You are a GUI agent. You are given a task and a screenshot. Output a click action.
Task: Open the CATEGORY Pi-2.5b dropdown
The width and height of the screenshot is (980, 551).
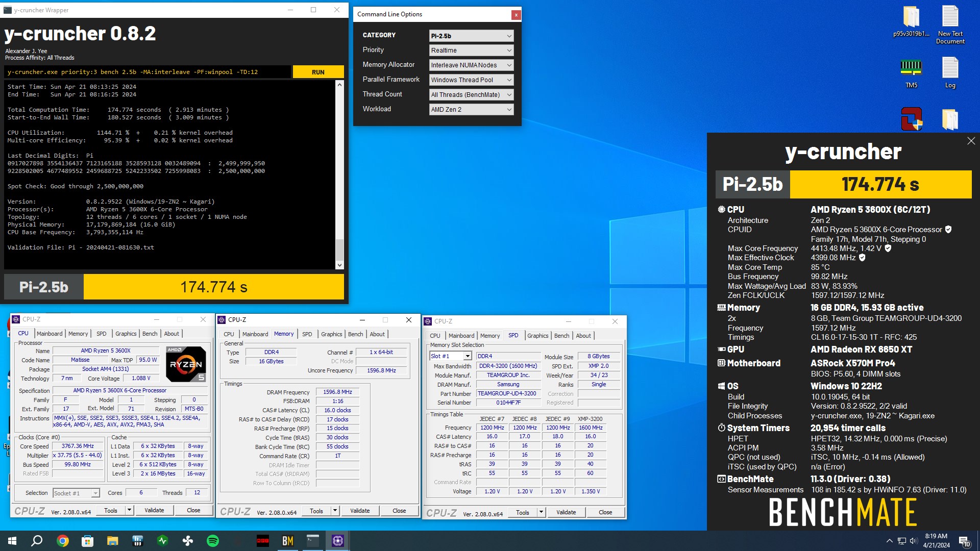pyautogui.click(x=471, y=36)
